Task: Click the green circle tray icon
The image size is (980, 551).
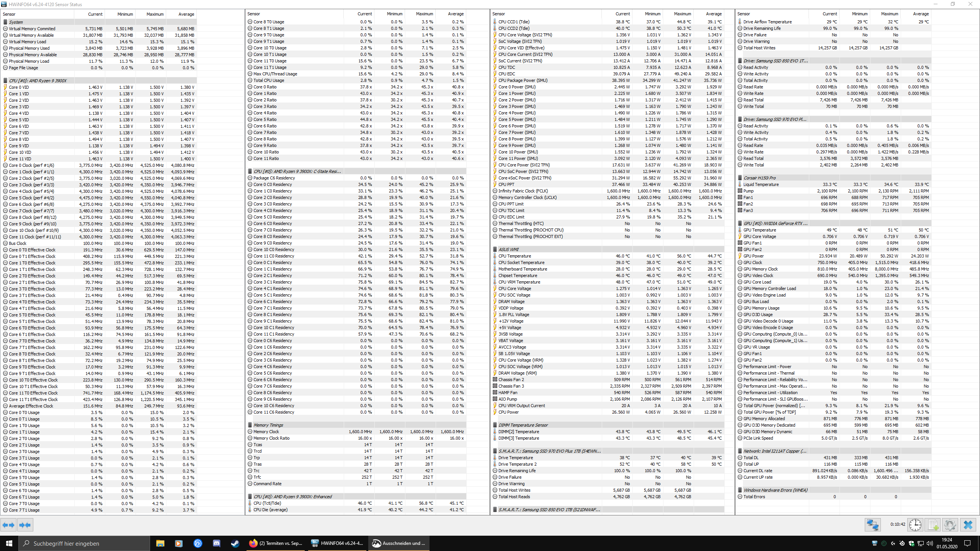Action: coord(884,543)
